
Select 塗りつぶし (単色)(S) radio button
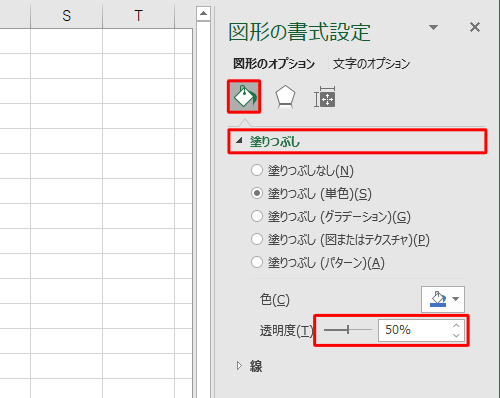[x=257, y=193]
